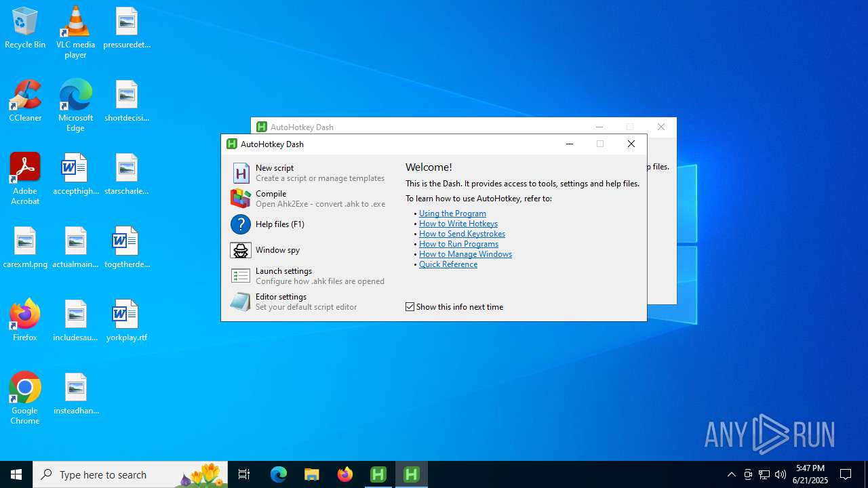Open the 'How to Run Programs' link
The height and width of the screenshot is (488, 868).
458,244
